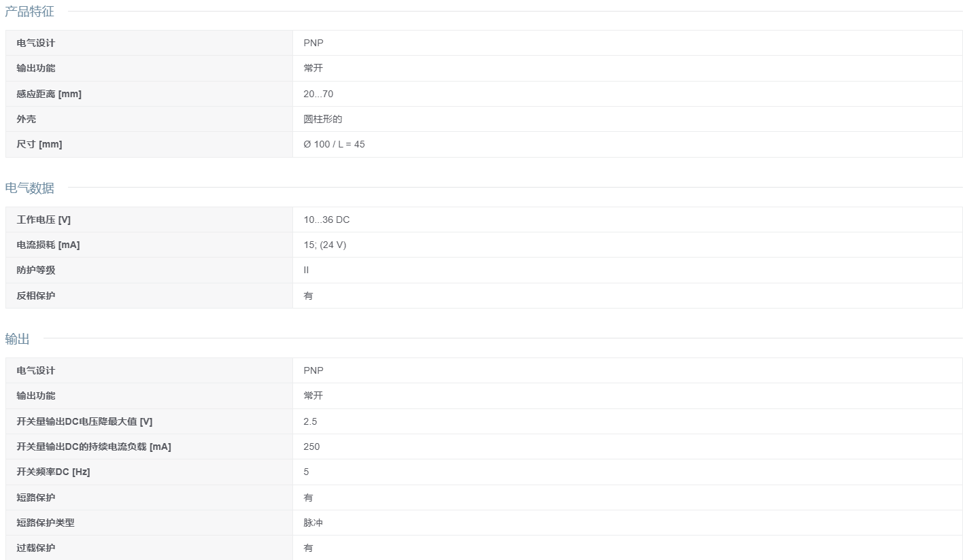The height and width of the screenshot is (560, 969).
Task: Select 电气设计 label in 输出 table
Action: click(x=36, y=370)
